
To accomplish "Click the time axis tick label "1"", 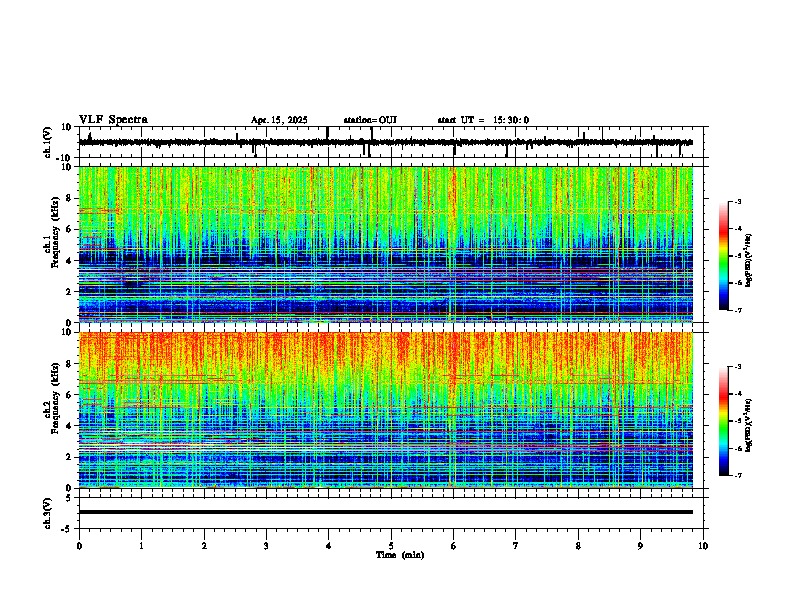I will tap(141, 546).
